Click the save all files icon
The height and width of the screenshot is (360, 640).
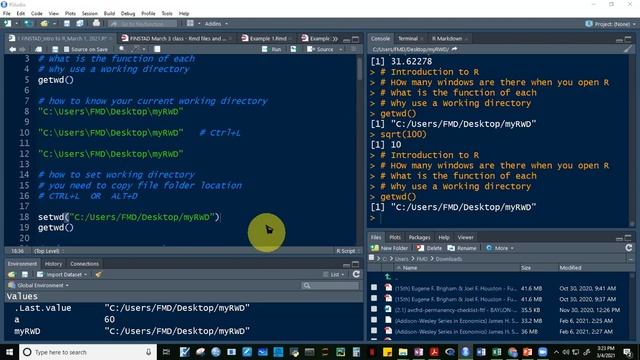pos(80,24)
